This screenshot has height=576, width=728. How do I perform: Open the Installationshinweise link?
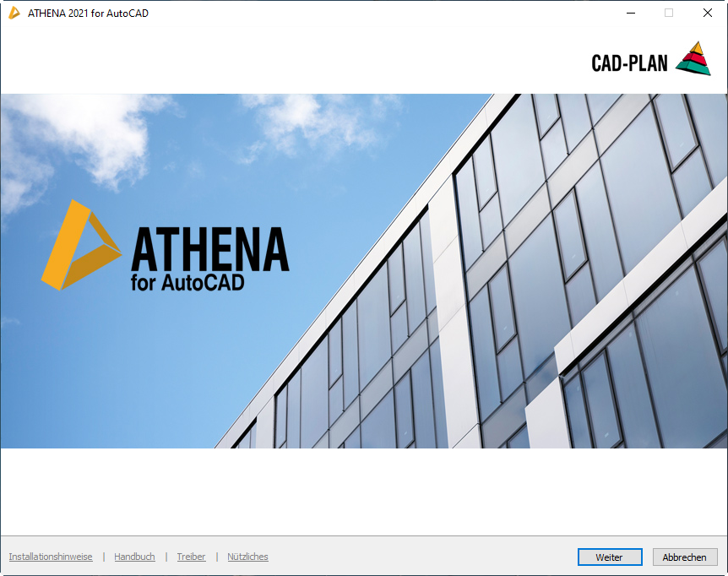tap(51, 557)
